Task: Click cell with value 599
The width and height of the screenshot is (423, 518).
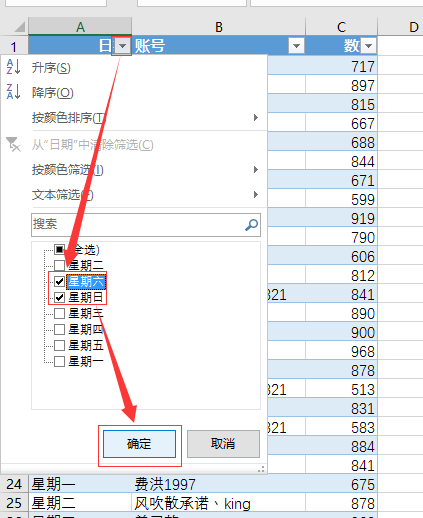Action: pyautogui.click(x=341, y=199)
